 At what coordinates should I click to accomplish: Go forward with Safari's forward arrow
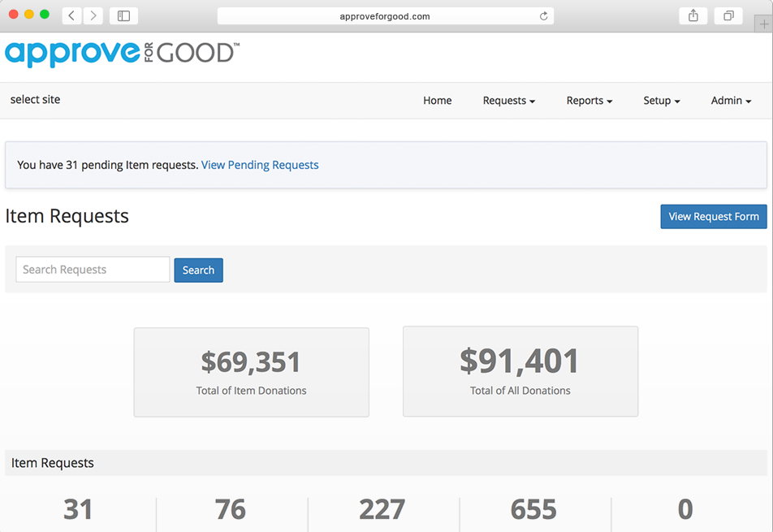(x=93, y=15)
